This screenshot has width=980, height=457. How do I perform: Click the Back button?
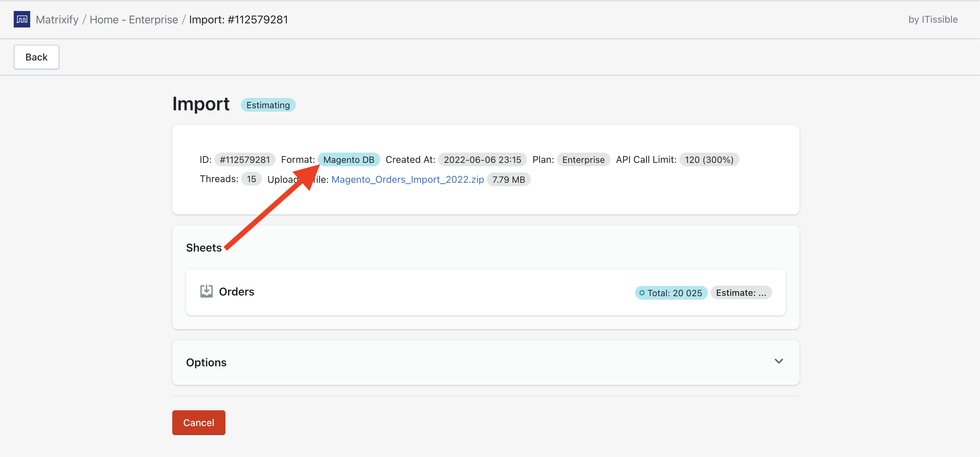click(36, 56)
